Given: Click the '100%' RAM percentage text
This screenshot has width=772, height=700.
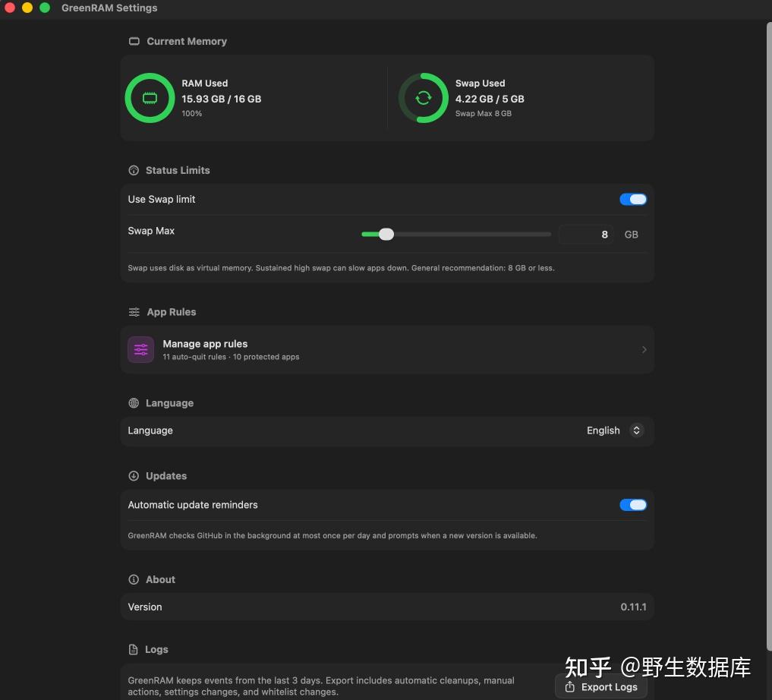Looking at the screenshot, I should pyautogui.click(x=191, y=114).
